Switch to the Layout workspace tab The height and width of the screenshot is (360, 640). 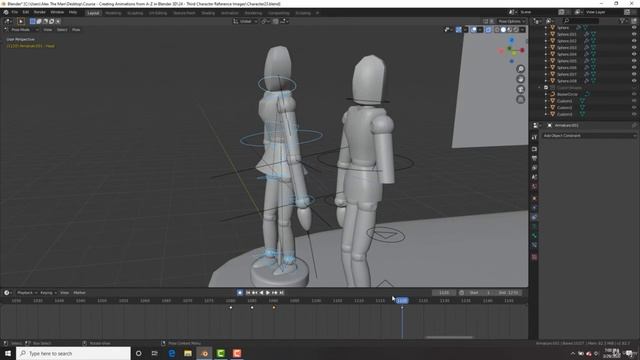[x=93, y=13]
